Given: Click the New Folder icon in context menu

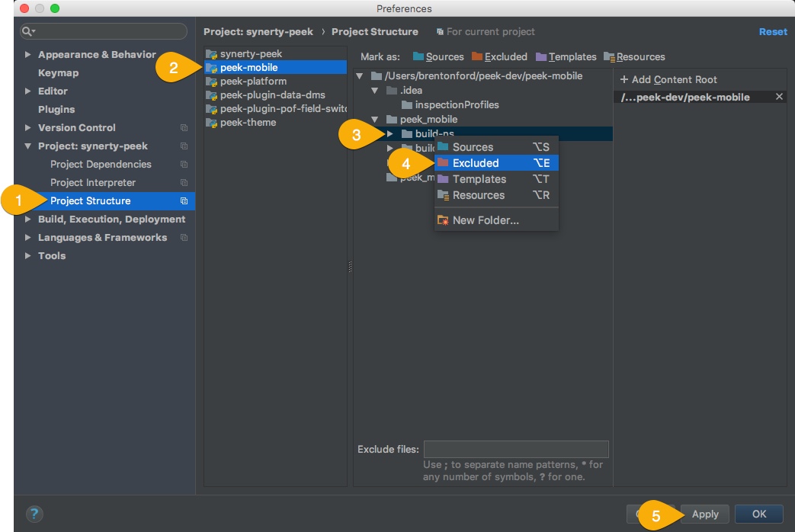Looking at the screenshot, I should (443, 220).
